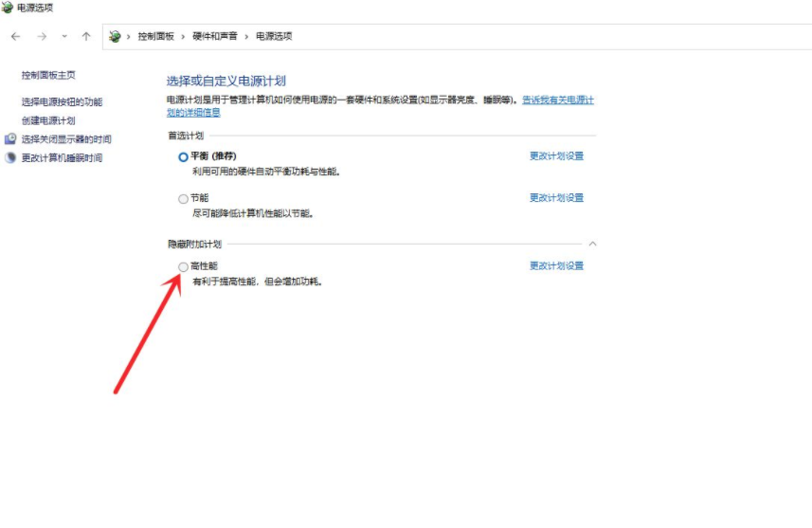
Task: Click the power icon in address bar
Action: (115, 36)
